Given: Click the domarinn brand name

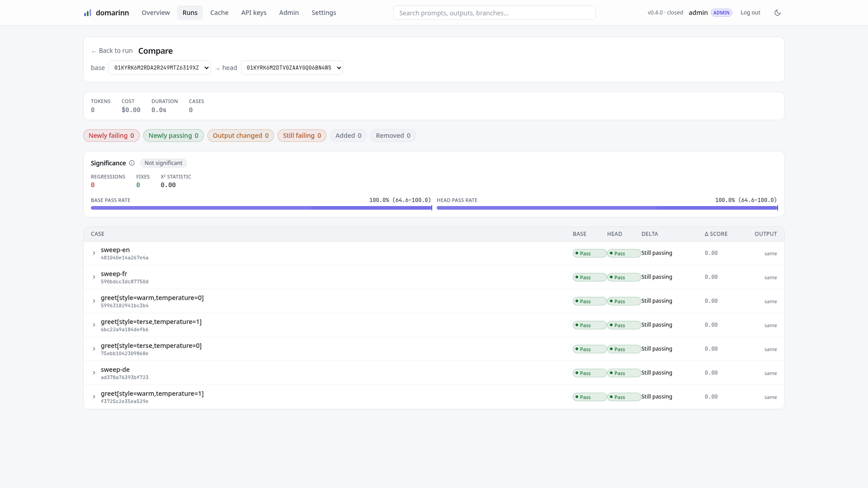Looking at the screenshot, I should pos(112,13).
